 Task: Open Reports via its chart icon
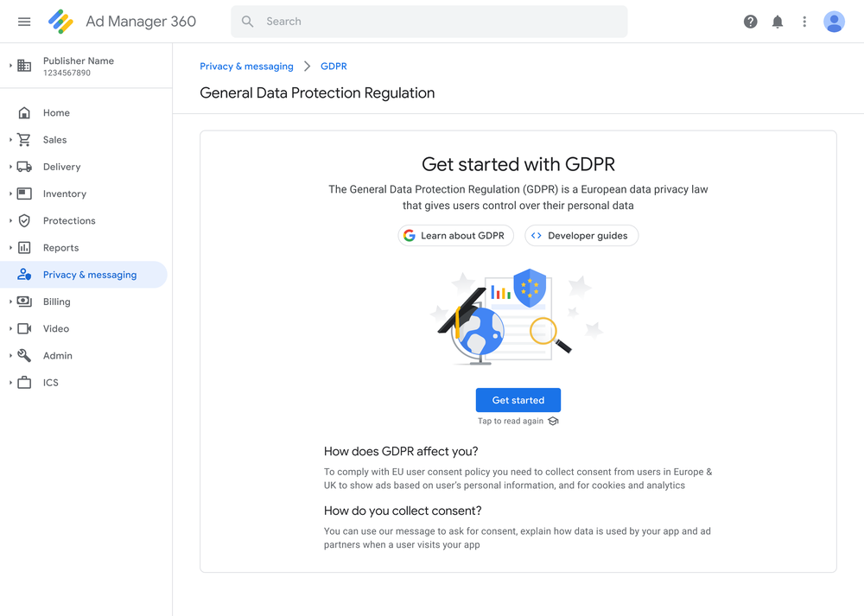26,248
